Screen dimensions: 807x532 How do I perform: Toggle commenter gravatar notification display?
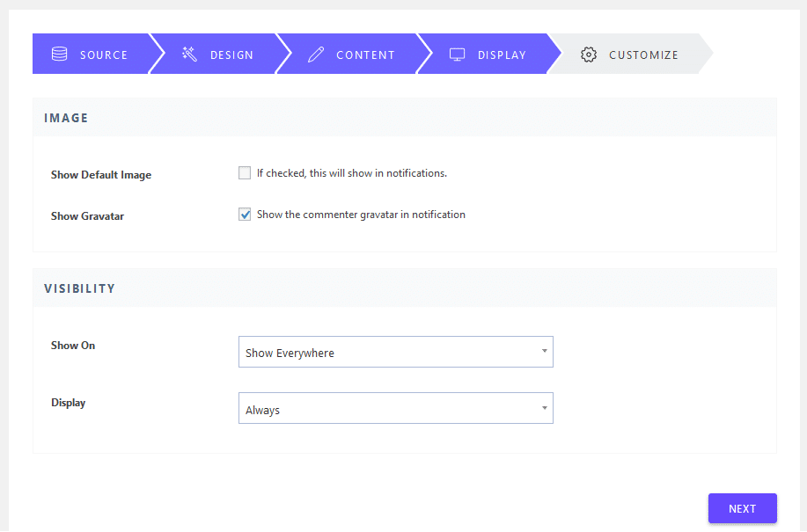tap(244, 214)
